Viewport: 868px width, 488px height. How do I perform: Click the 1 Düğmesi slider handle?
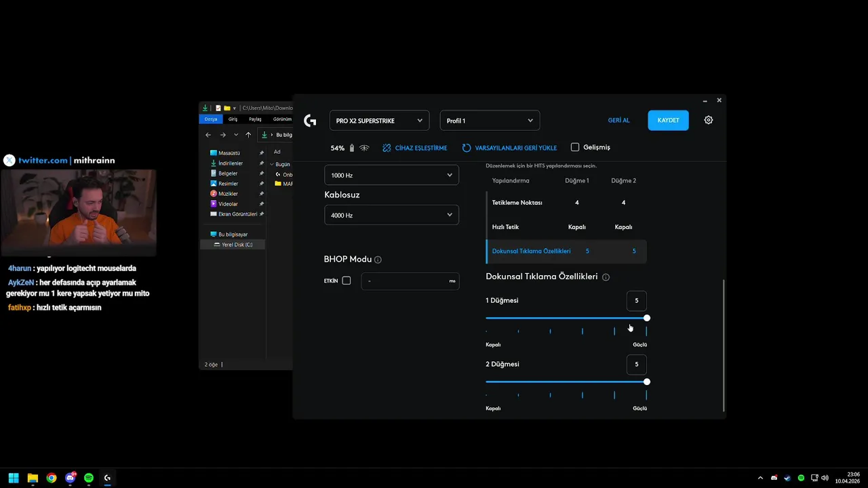(x=647, y=318)
